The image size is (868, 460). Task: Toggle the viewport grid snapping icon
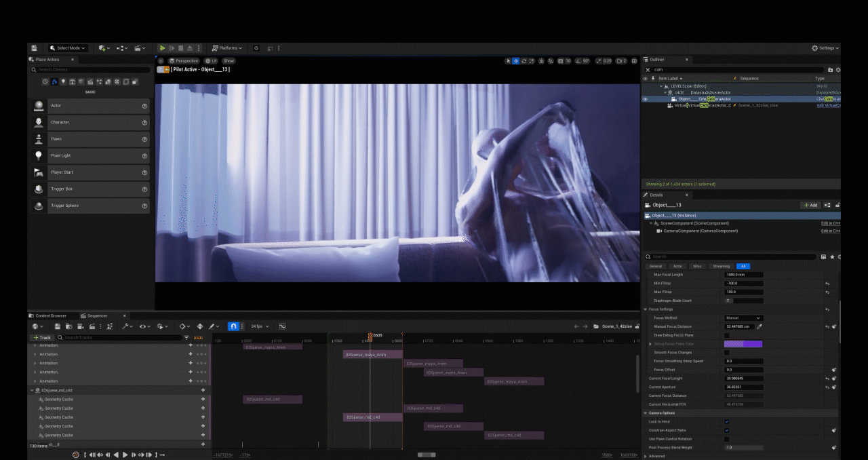(x=560, y=60)
